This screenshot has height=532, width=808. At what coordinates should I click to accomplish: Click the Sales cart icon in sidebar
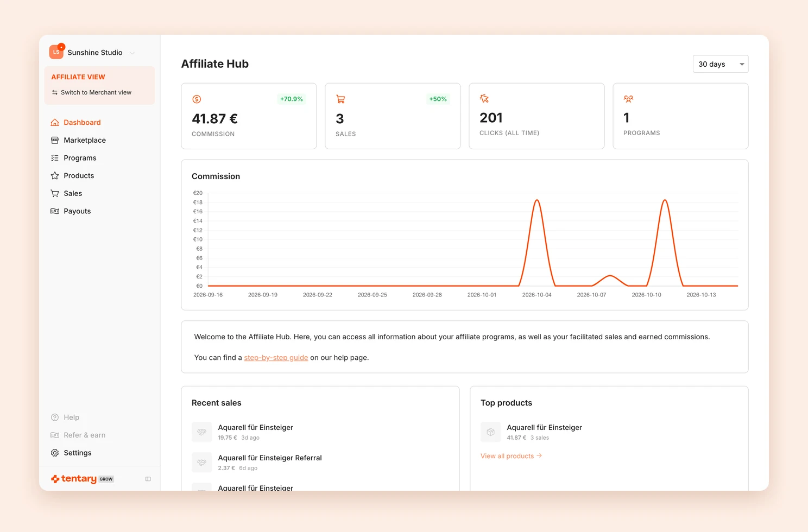(x=55, y=193)
